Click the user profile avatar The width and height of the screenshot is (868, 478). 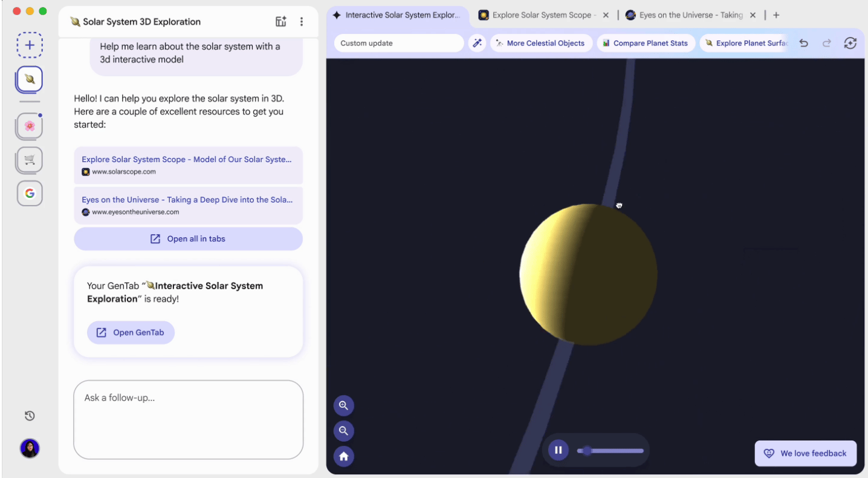click(30, 448)
